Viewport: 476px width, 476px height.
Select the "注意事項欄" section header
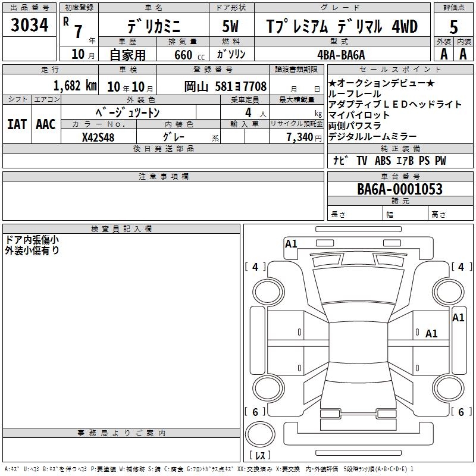click(x=163, y=176)
